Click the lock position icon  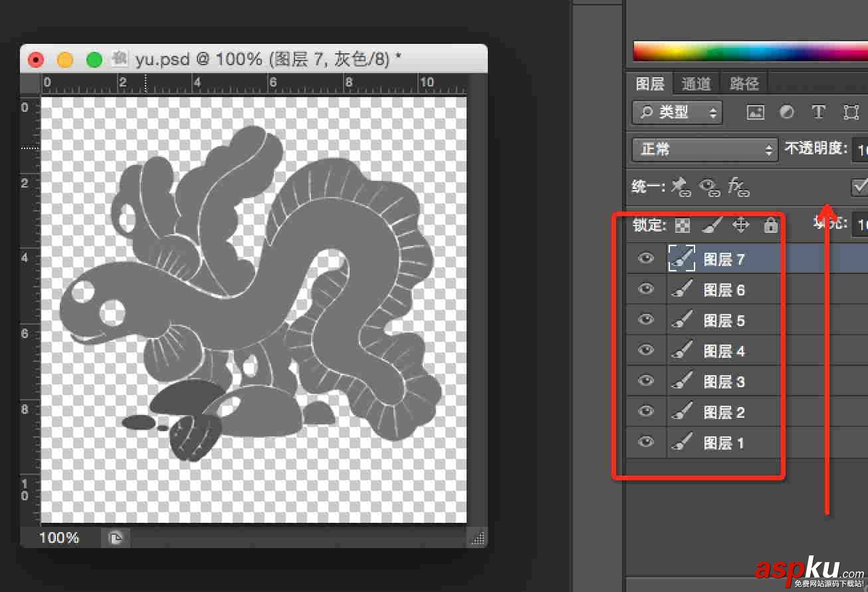[740, 225]
